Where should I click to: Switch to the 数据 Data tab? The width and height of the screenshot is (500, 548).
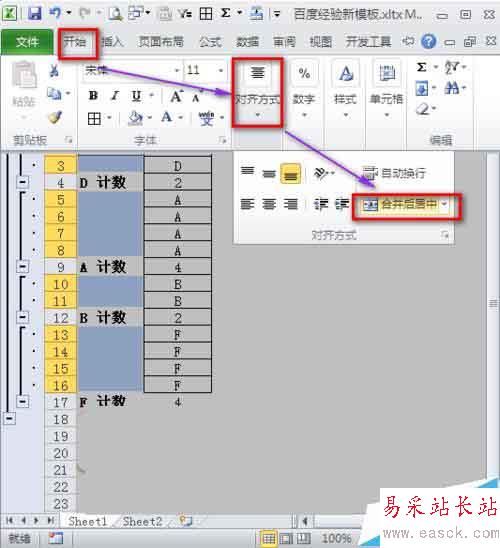click(247, 42)
